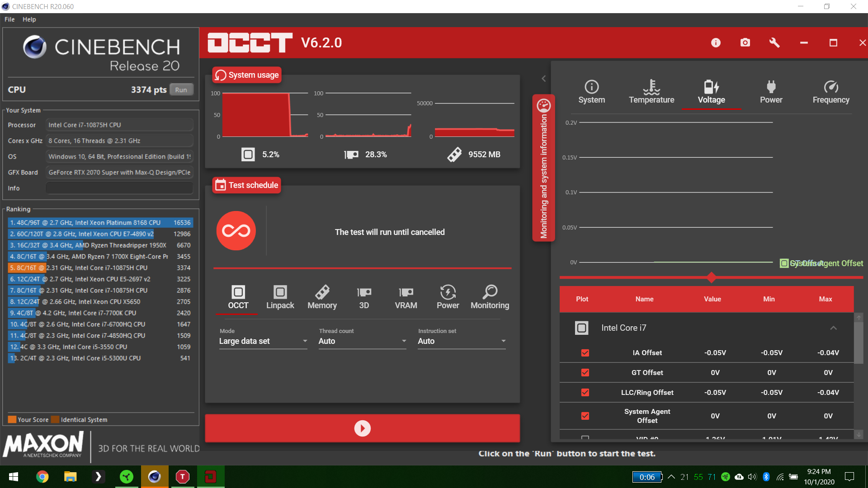Click the Cinebench CPU Run button
The height and width of the screenshot is (488, 868).
[181, 89]
